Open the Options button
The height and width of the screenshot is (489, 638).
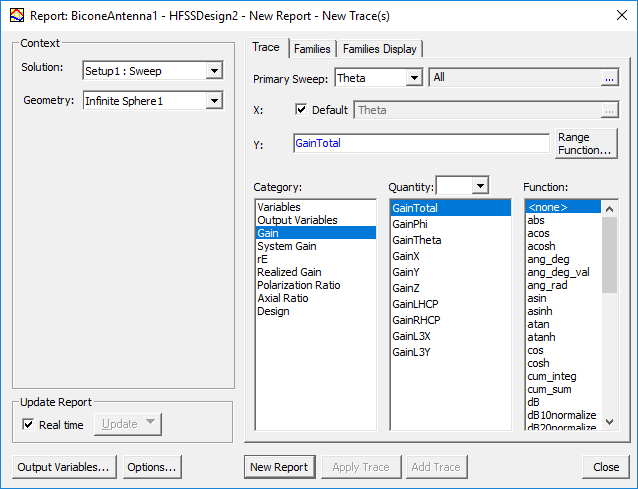152,467
